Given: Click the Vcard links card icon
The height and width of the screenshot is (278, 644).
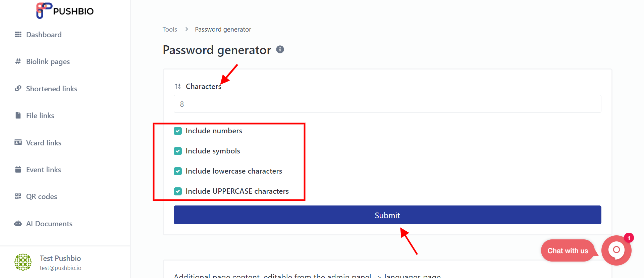Looking at the screenshot, I should (x=18, y=142).
